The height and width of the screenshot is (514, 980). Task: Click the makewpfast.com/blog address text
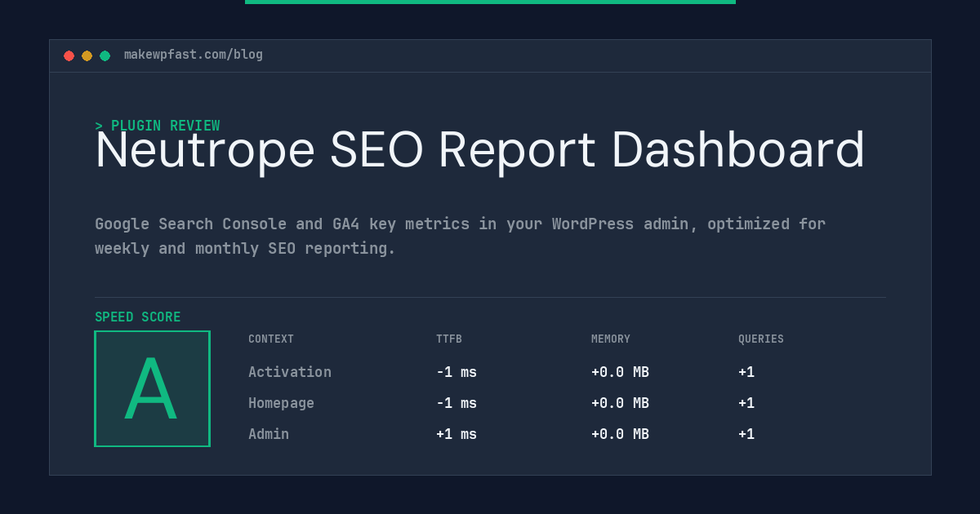194,55
